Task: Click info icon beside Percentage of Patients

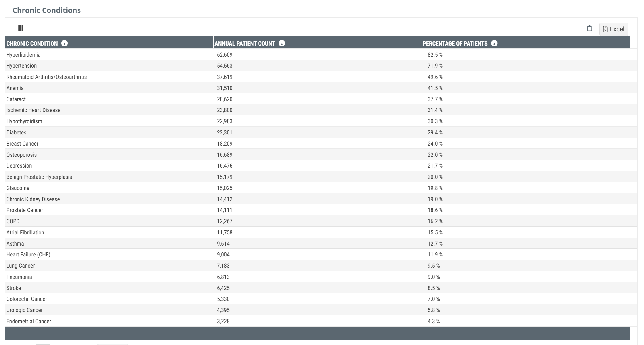Action: click(494, 43)
